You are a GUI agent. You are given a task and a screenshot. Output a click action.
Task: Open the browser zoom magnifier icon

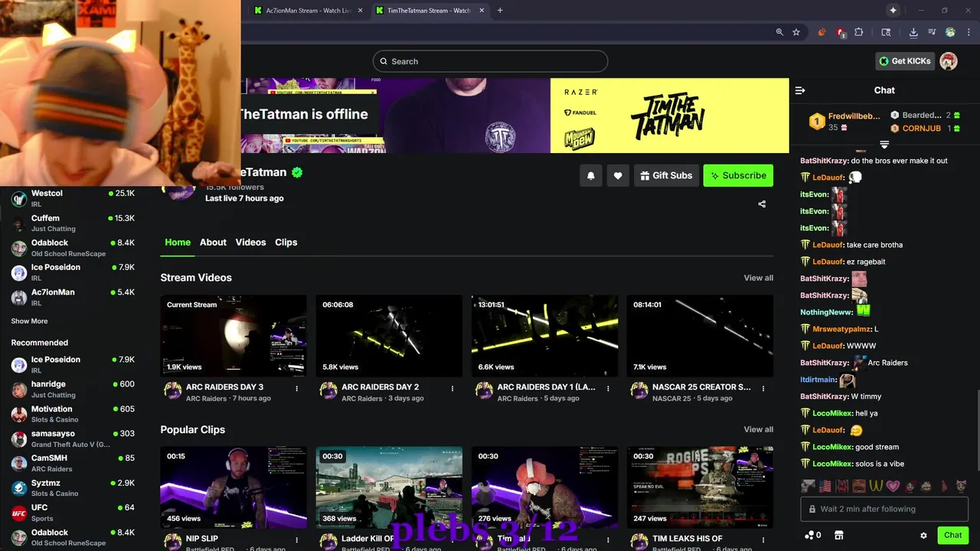tap(779, 32)
